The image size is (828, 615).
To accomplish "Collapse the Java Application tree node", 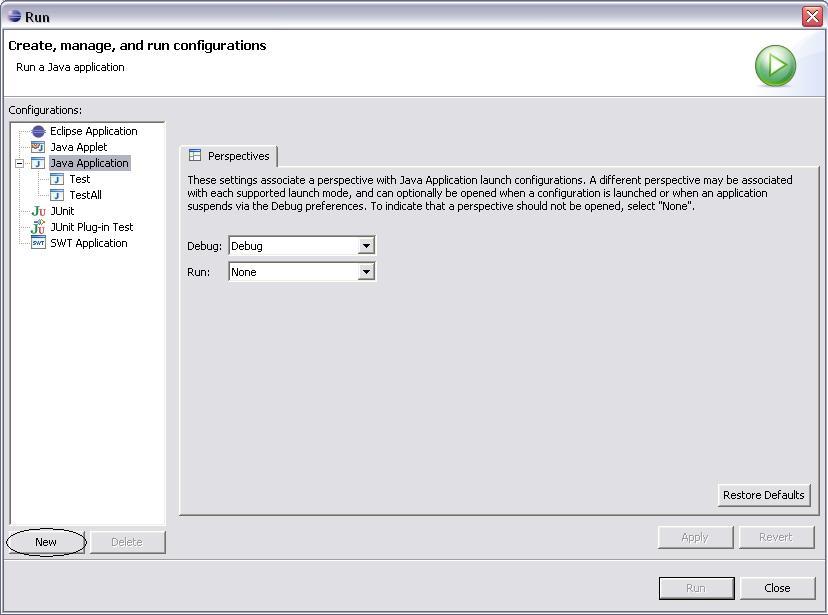I will click(19, 163).
